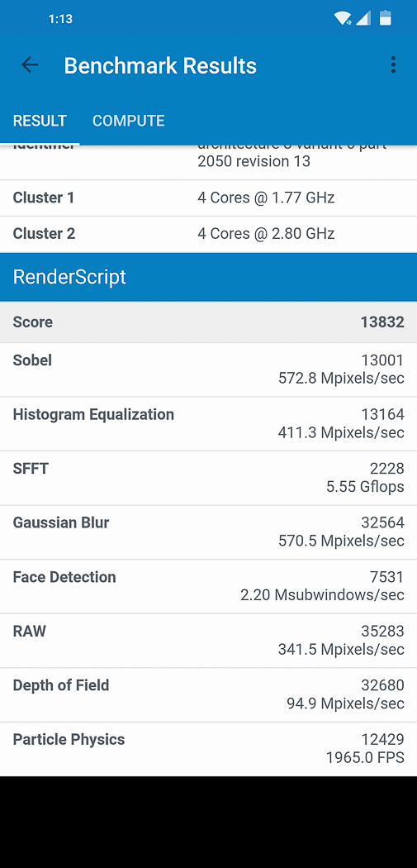The height and width of the screenshot is (868, 417).
Task: Select the Sobel result row
Action: coord(208,370)
